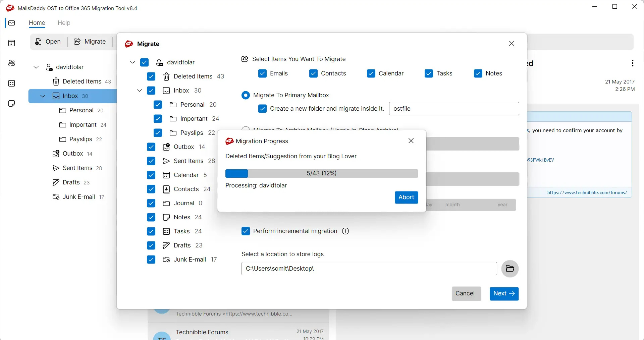Open the three-dot more options menu

pyautogui.click(x=632, y=63)
